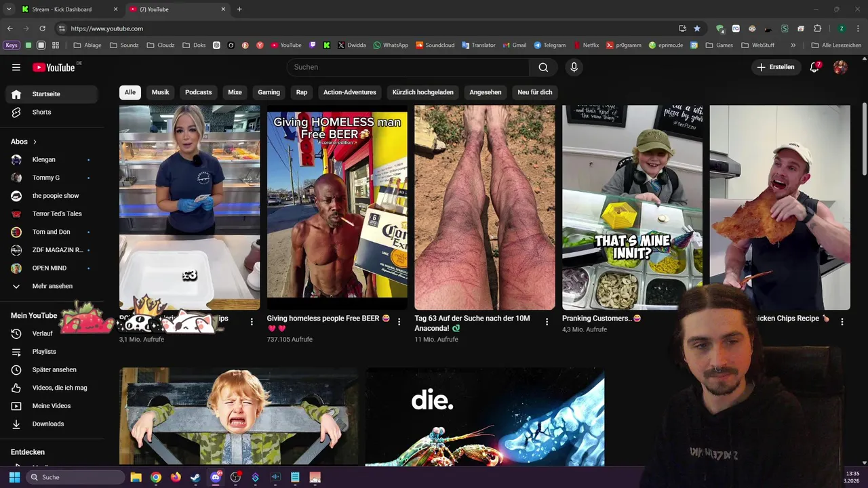
Task: Open Discord from the taskbar
Action: tap(216, 477)
